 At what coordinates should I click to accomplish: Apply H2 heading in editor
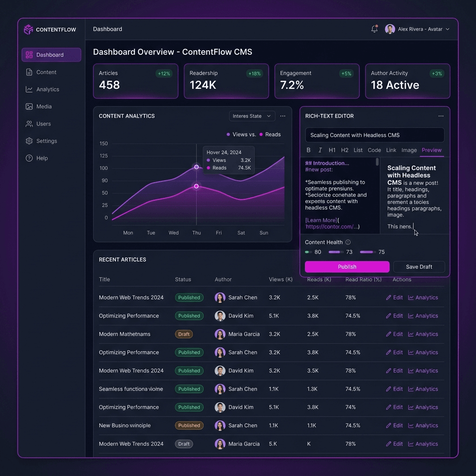click(x=344, y=150)
